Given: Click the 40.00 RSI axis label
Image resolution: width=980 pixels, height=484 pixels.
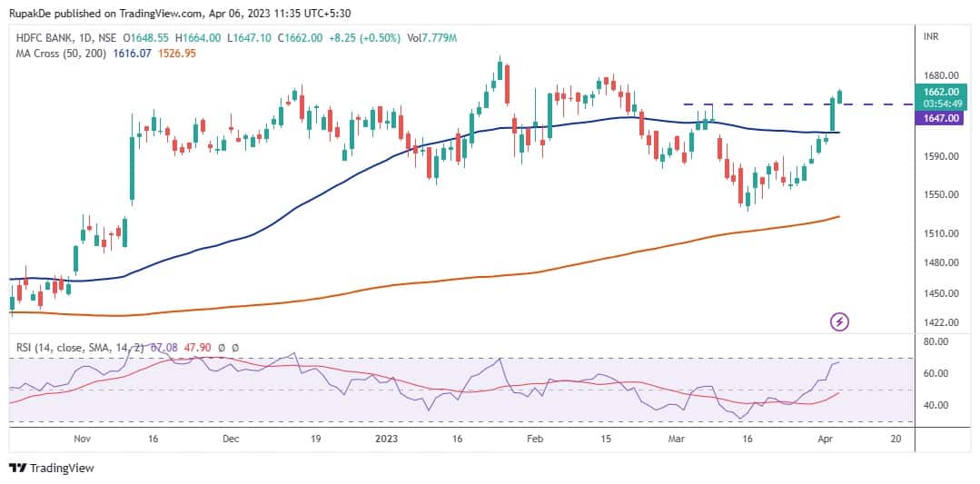Looking at the screenshot, I should click(938, 405).
